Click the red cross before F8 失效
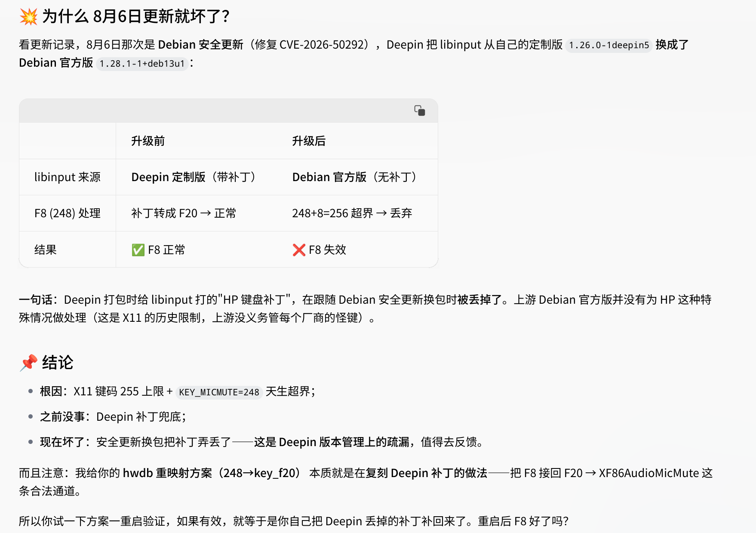Screen dimensions: 756x533 pyautogui.click(x=299, y=250)
